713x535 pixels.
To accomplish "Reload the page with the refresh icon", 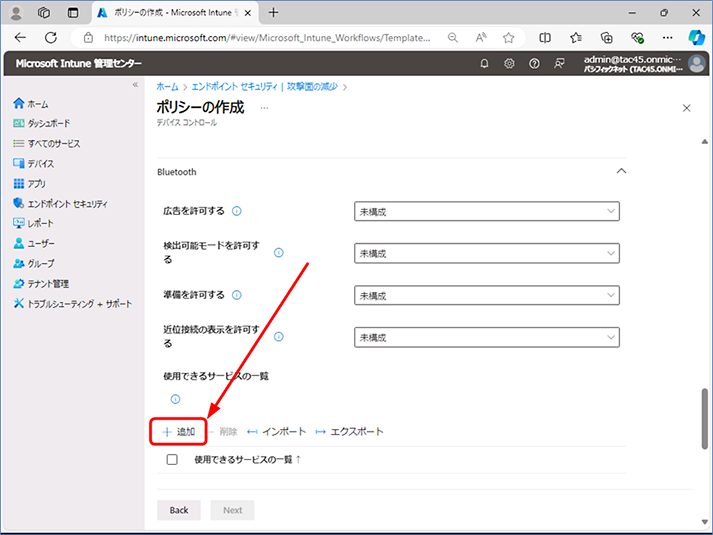I will tap(51, 38).
